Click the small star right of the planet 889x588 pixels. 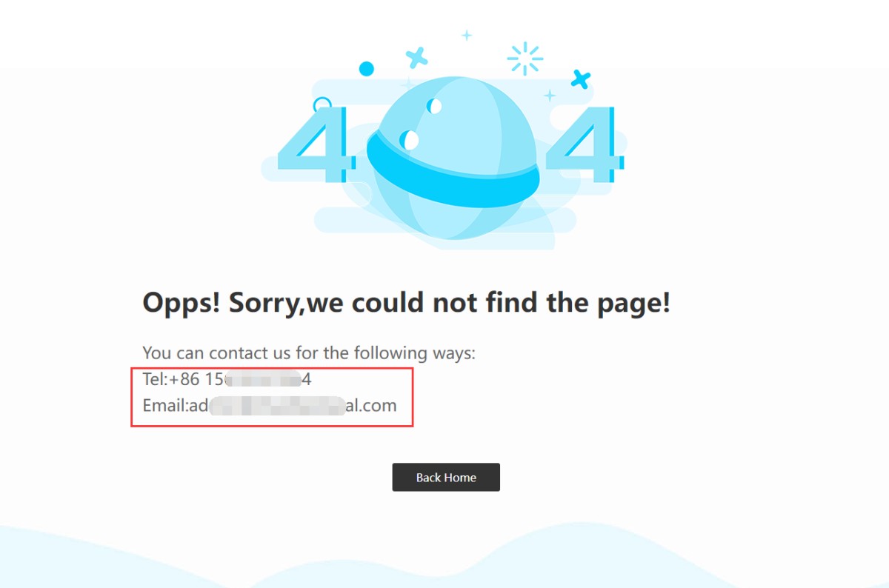click(550, 96)
